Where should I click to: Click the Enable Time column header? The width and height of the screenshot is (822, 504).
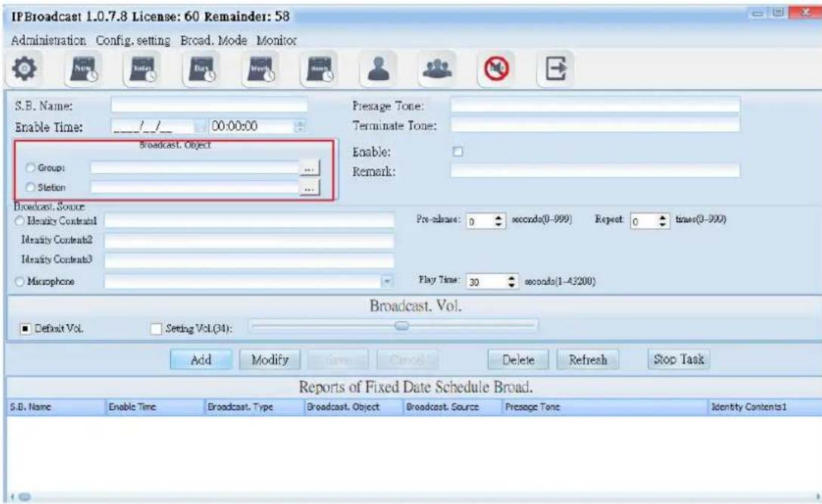coord(154,407)
